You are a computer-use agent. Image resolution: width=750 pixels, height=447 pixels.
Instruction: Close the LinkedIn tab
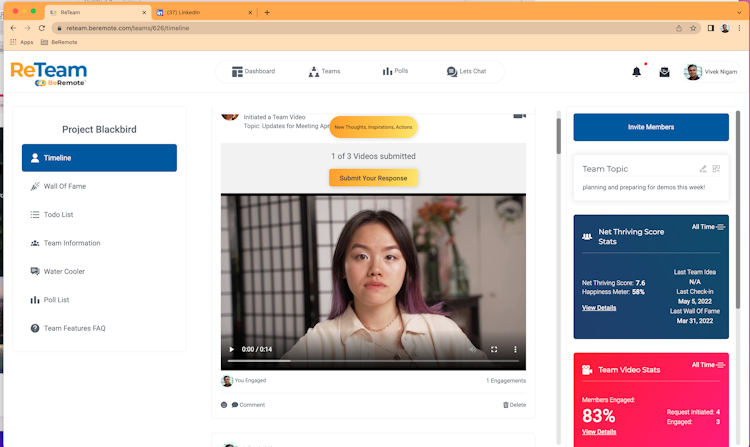250,12
